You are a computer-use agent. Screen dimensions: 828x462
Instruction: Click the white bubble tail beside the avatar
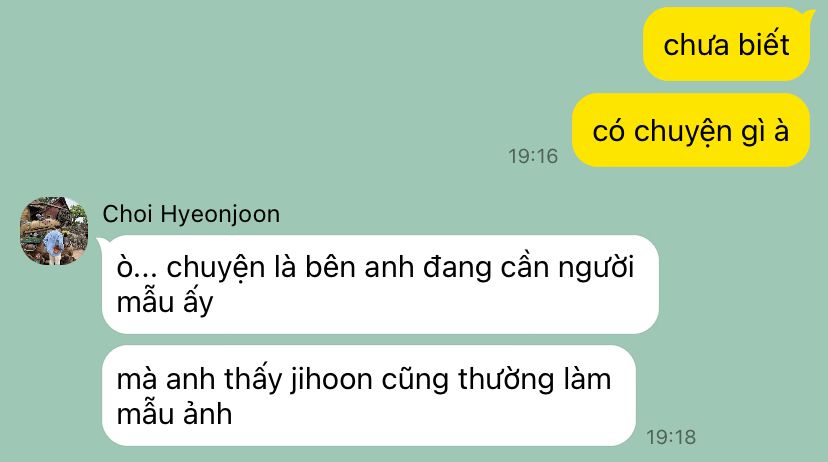[102, 243]
